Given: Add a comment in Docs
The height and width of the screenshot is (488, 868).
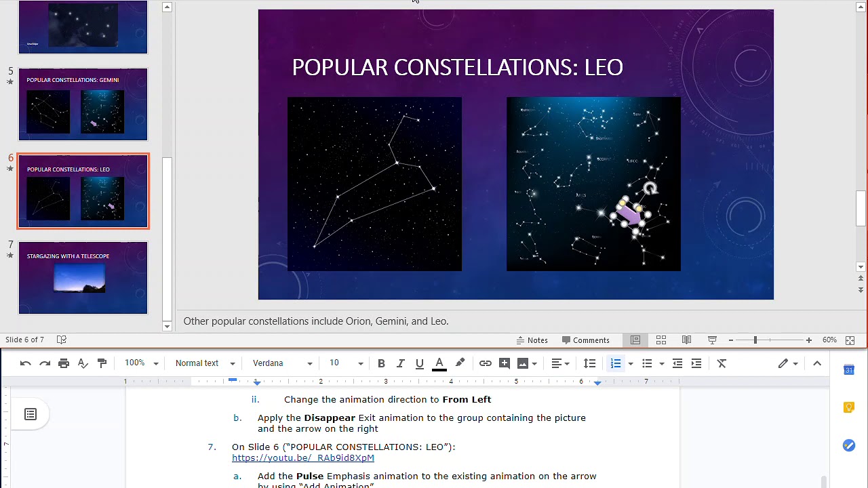Looking at the screenshot, I should tap(505, 363).
